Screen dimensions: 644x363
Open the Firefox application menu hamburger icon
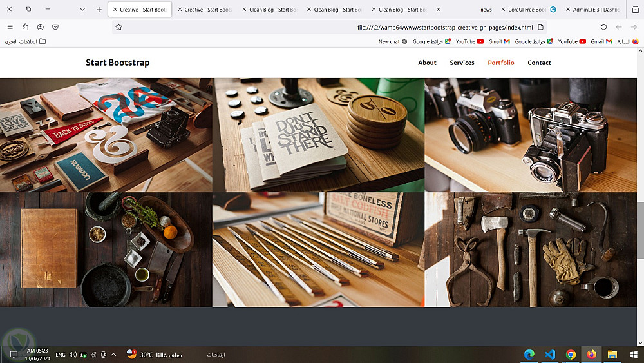[x=10, y=27]
